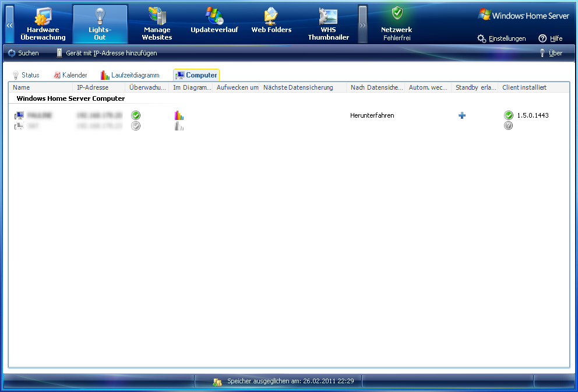This screenshot has height=392, width=578.
Task: Click first row's colored diagram bars icon
Action: click(x=179, y=115)
